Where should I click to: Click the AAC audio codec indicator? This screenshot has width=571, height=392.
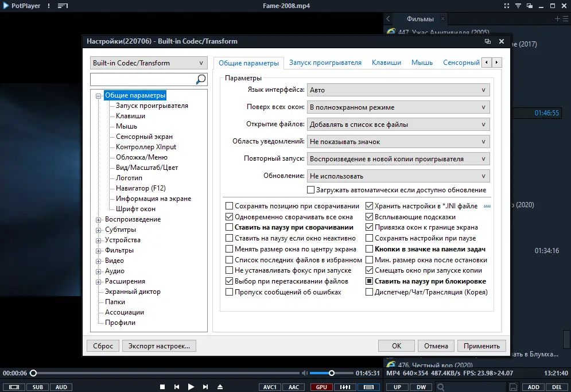point(294,387)
